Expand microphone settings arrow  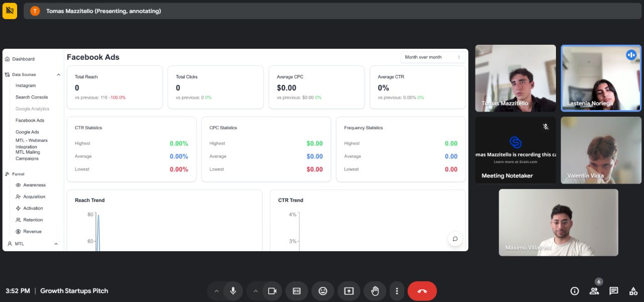point(216,291)
